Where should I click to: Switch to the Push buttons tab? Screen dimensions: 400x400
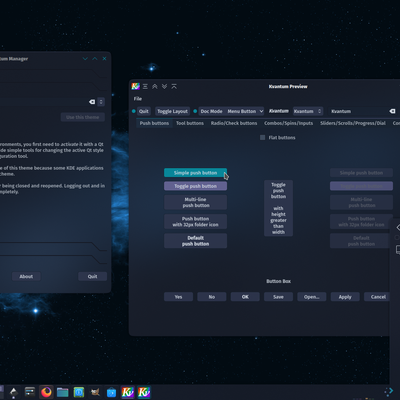coord(154,123)
